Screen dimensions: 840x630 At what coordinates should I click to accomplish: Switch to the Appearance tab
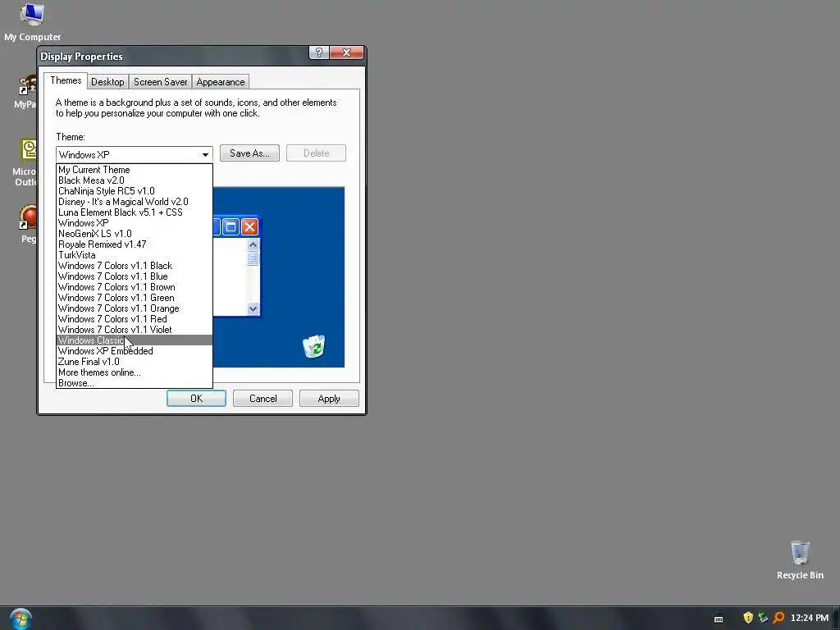coord(220,82)
